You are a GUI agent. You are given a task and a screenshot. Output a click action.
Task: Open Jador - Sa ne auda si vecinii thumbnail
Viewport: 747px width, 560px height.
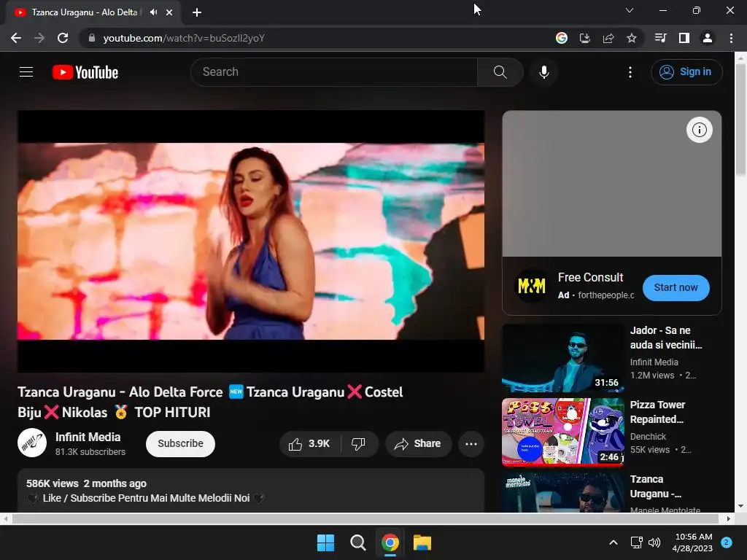(x=562, y=357)
